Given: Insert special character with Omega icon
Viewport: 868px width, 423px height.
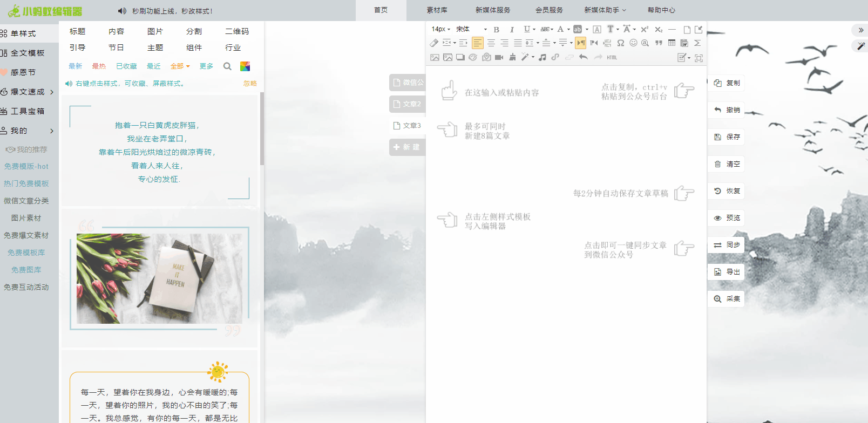Looking at the screenshot, I should click(x=621, y=43).
